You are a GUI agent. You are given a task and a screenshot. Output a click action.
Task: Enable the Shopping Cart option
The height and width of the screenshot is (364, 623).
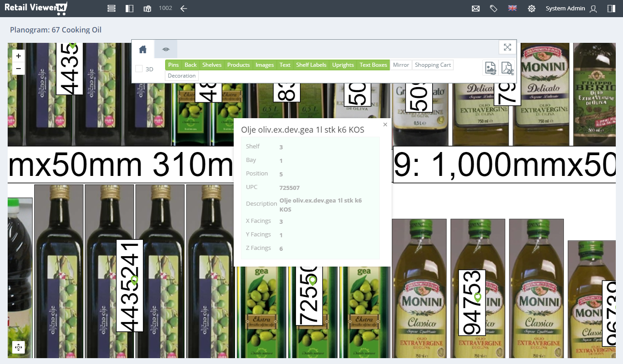coord(433,65)
